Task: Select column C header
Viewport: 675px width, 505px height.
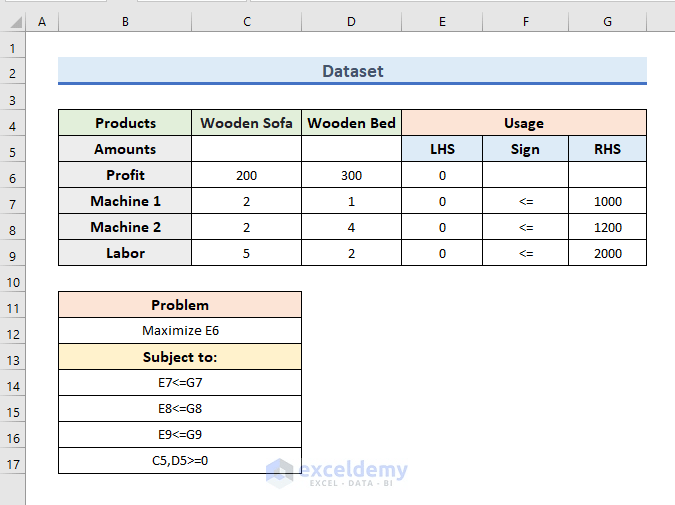Action: point(247,22)
